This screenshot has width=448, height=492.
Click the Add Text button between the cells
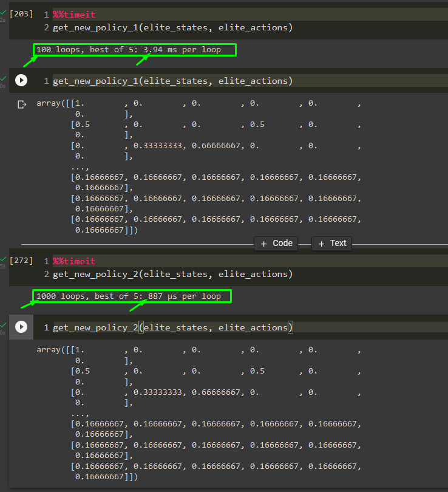331,243
